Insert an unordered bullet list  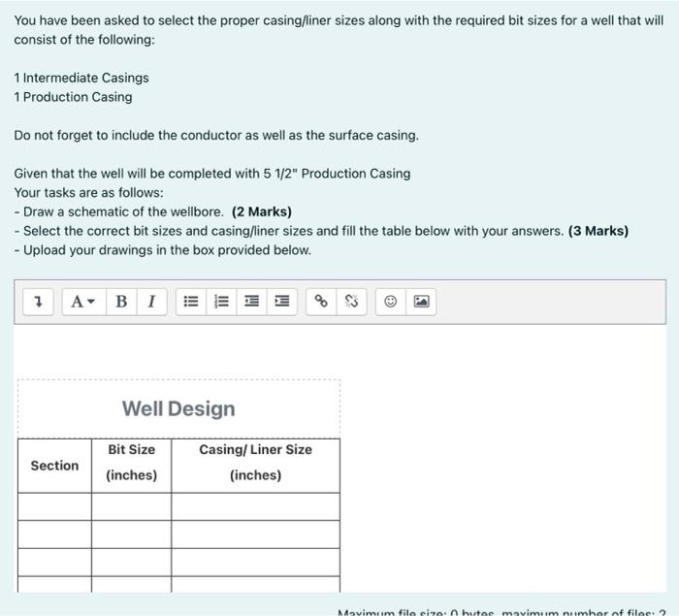(x=191, y=302)
